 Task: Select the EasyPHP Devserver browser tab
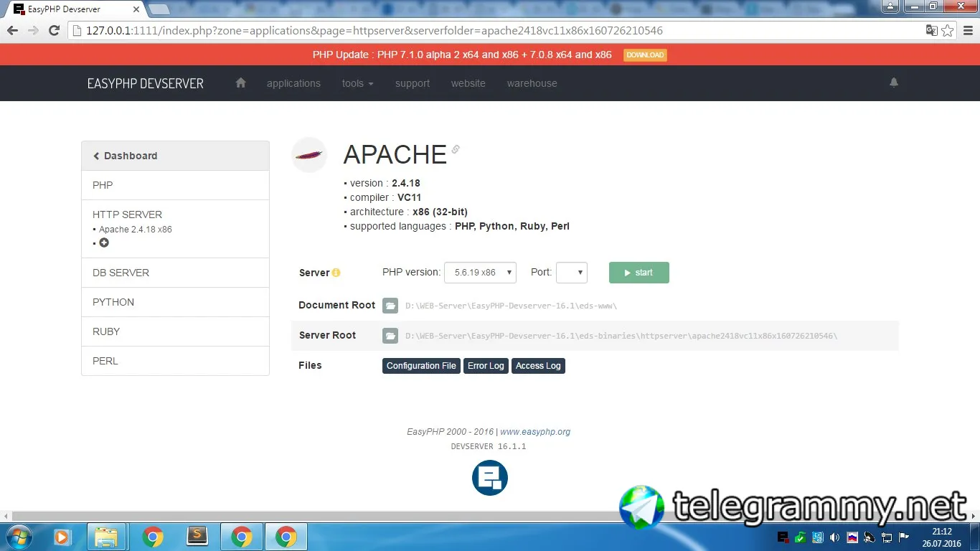[x=76, y=9]
